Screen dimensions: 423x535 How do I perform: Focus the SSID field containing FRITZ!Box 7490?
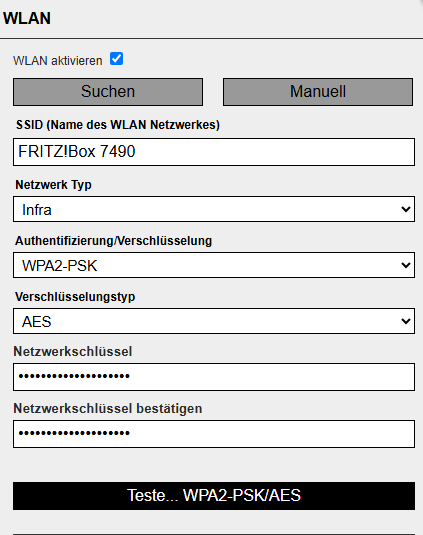tap(214, 152)
